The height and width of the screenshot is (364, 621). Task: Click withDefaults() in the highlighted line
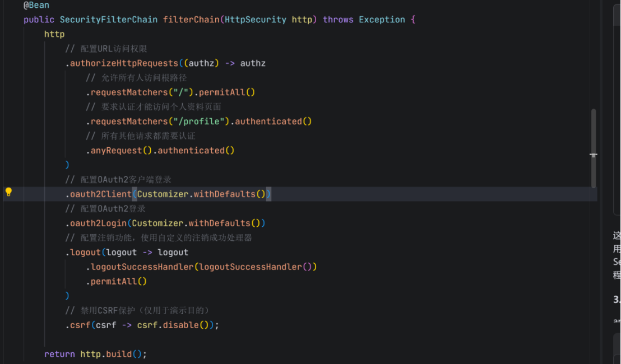(229, 194)
